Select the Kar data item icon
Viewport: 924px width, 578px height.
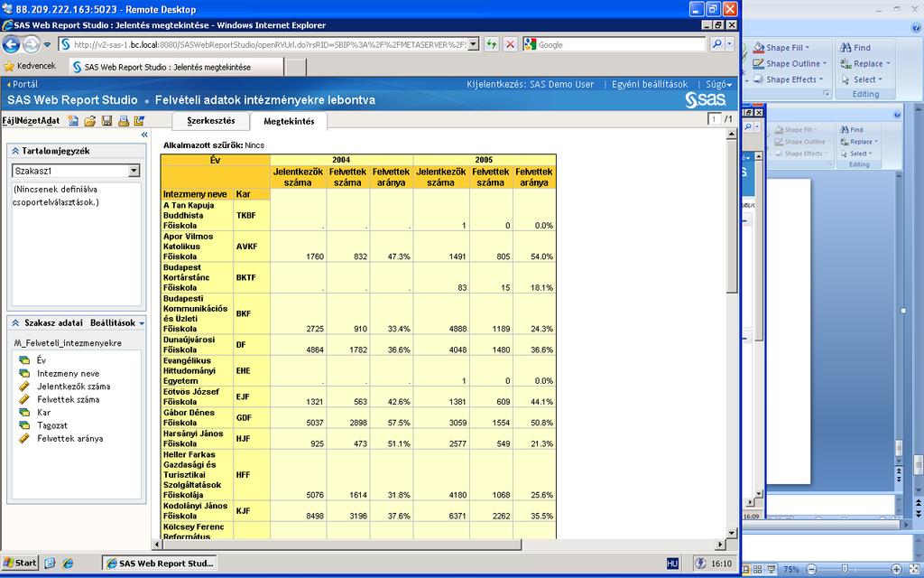click(24, 412)
